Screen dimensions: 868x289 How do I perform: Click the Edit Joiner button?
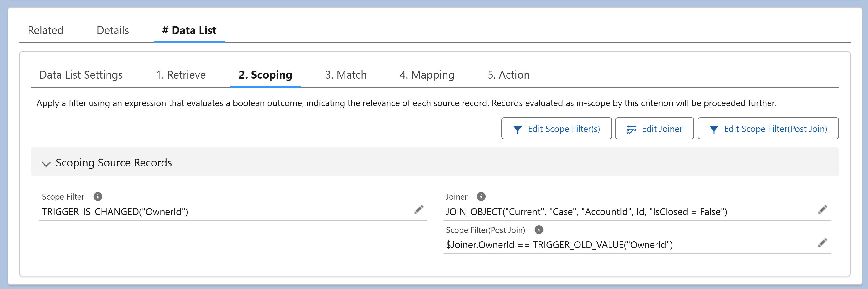click(654, 129)
